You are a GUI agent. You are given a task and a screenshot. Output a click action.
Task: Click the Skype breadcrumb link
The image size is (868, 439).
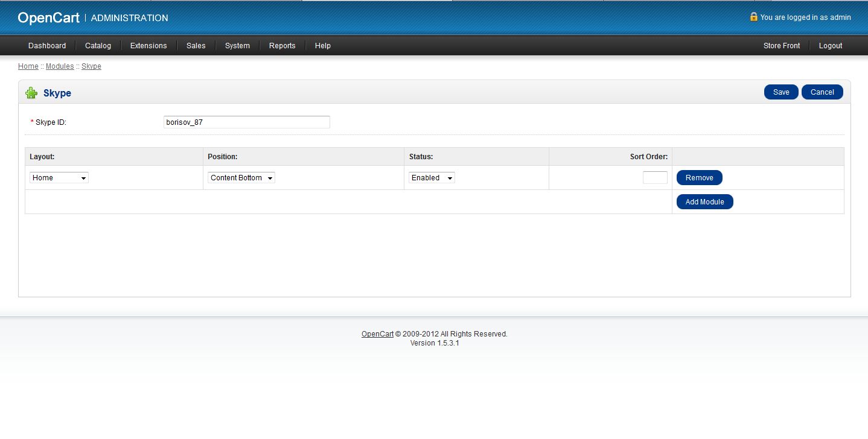91,66
